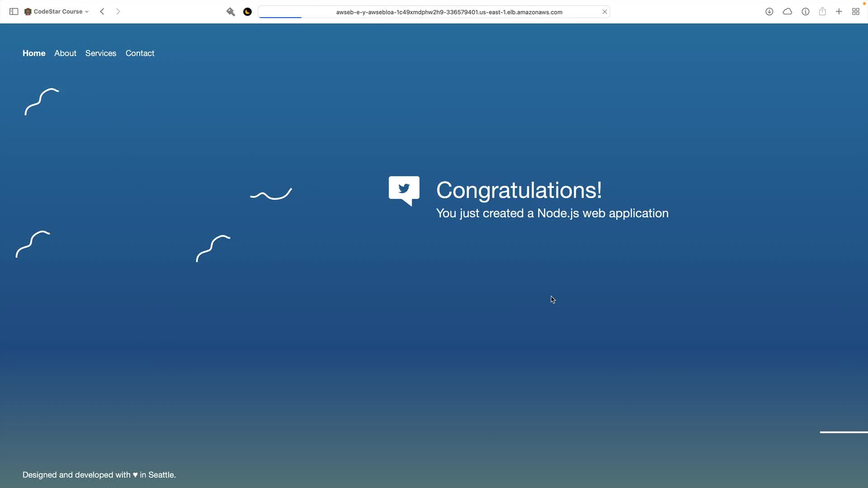Click the hammer extension icon
This screenshot has height=488, width=868.
coord(231,12)
